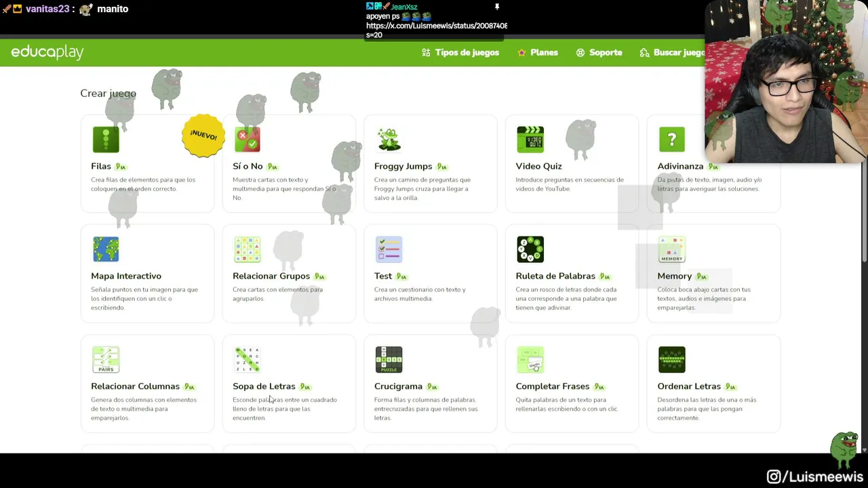
Task: Select the Relacionar Columnas pairs icon
Action: tap(106, 360)
